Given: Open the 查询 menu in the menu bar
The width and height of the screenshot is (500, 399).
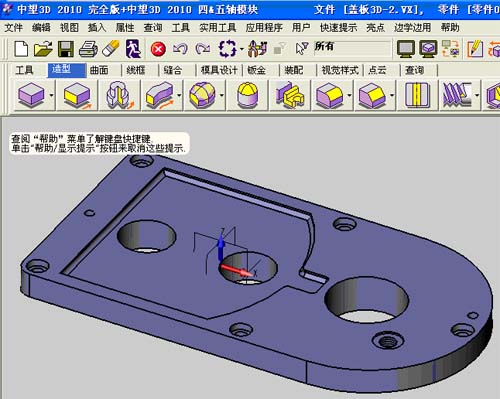Looking at the screenshot, I should 153,27.
